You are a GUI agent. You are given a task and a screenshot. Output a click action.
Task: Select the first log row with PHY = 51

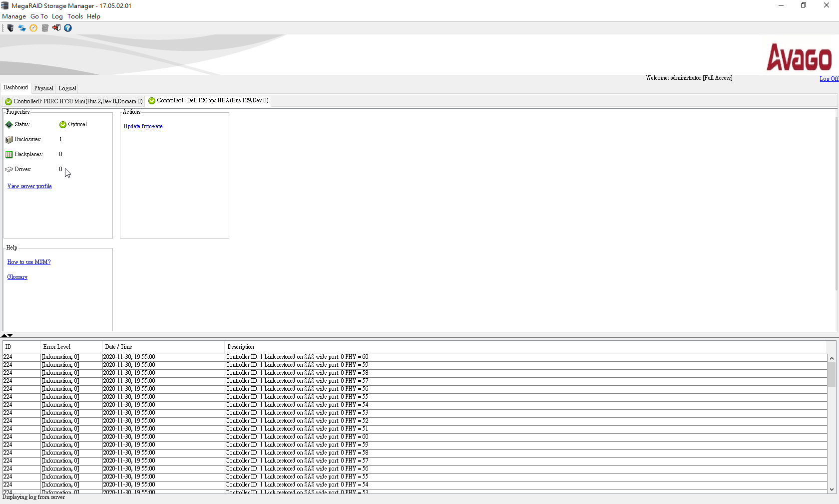(415, 429)
